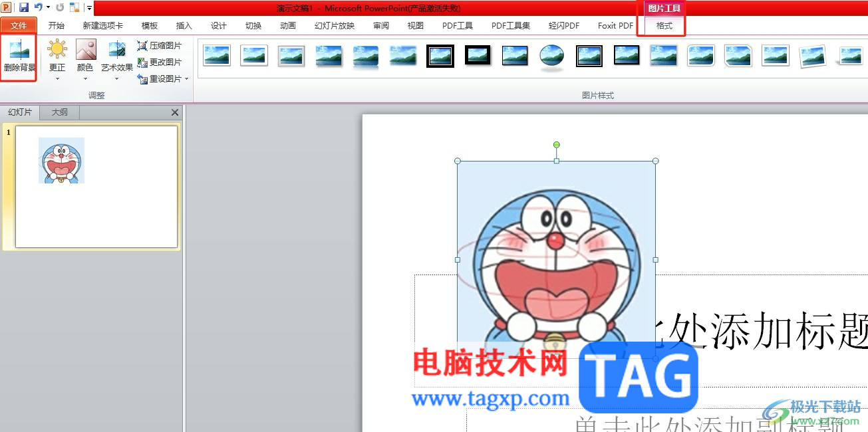Apply the Rounded Diagonal Corner White style
868x432 pixels.
pos(701,56)
